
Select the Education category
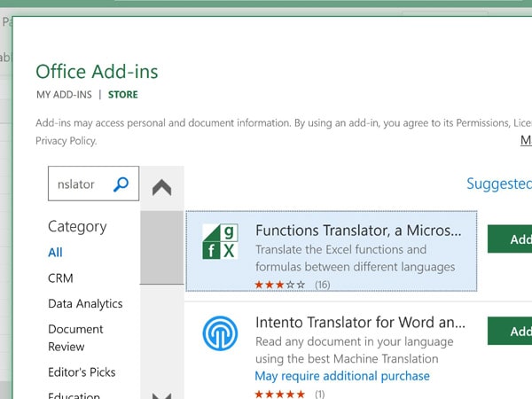click(x=74, y=395)
